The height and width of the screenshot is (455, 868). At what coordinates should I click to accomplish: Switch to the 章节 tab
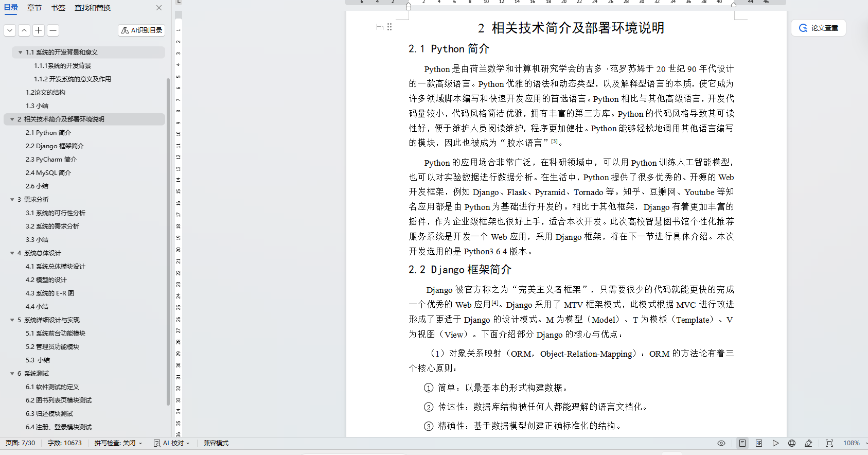[x=34, y=8]
